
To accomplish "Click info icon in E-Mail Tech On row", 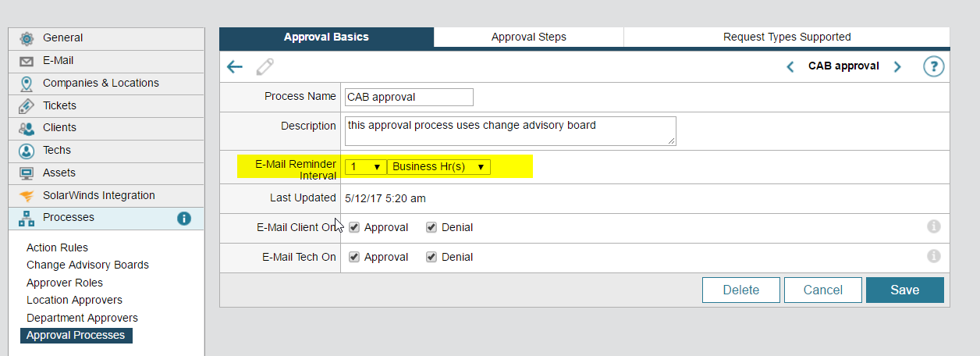I will [933, 256].
